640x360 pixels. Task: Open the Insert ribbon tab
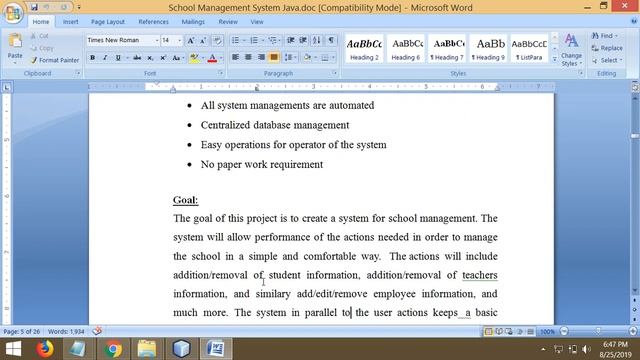click(71, 22)
